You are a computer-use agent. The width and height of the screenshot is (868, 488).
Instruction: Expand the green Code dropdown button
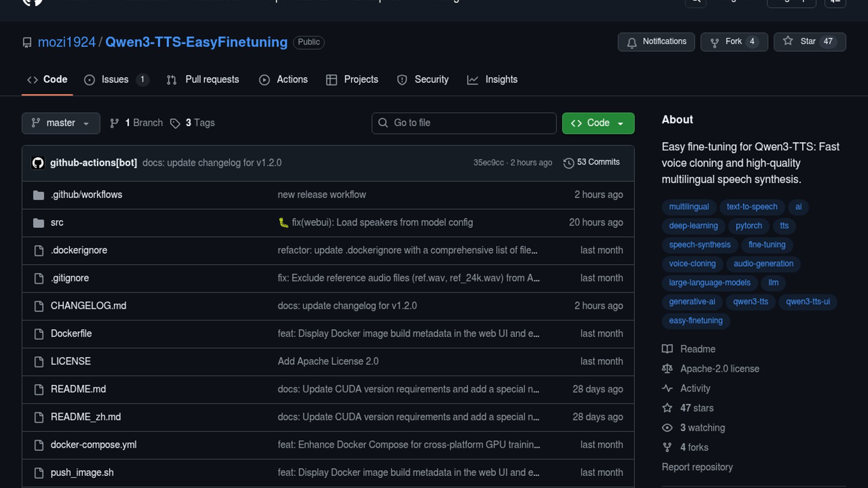pos(598,123)
